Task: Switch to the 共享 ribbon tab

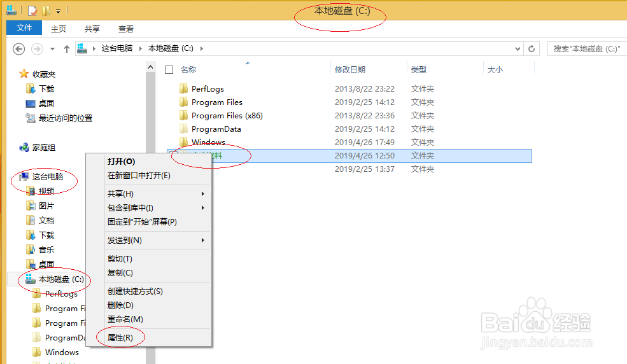Action: [92, 29]
